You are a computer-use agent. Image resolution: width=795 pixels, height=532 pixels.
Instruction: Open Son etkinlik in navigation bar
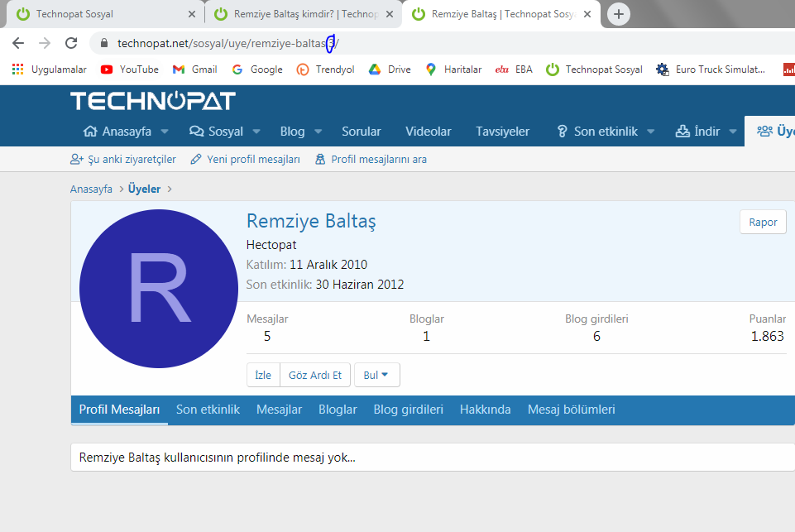pyautogui.click(x=597, y=132)
